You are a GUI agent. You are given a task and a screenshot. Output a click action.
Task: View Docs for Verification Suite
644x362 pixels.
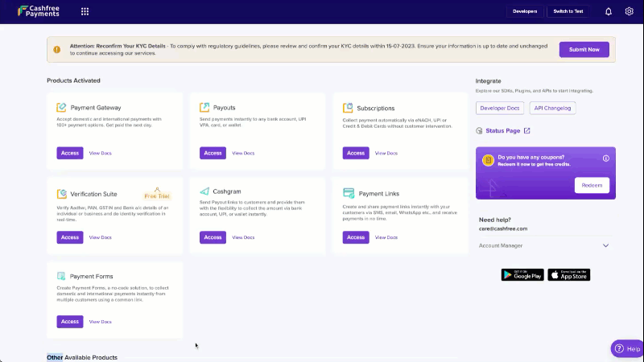tap(100, 237)
